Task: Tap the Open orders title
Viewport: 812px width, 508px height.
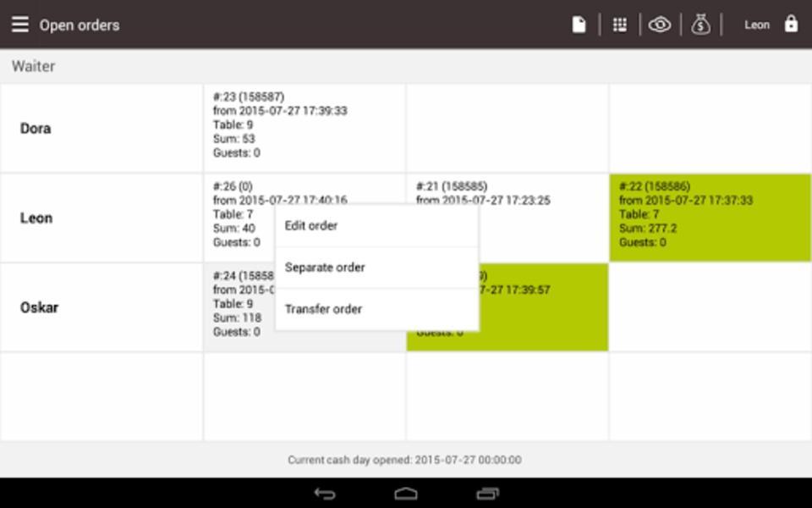Action: pos(80,25)
